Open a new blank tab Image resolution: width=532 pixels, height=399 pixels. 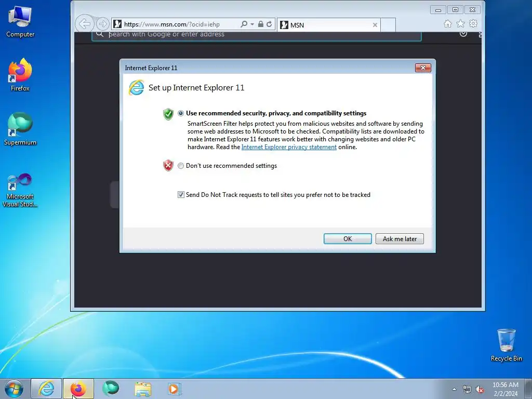[x=388, y=25]
